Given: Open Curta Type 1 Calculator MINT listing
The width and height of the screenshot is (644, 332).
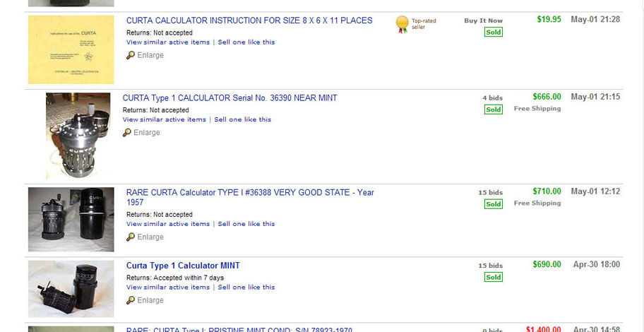Looking at the screenshot, I should (183, 266).
